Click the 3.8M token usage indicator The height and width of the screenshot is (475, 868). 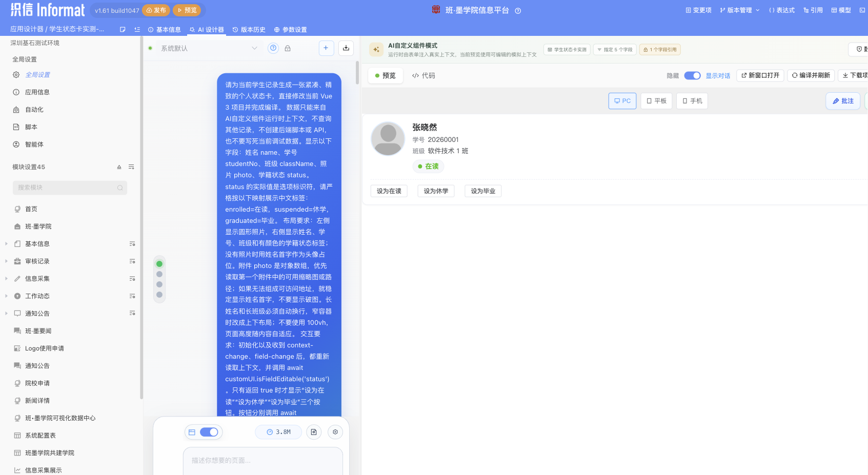tap(278, 432)
